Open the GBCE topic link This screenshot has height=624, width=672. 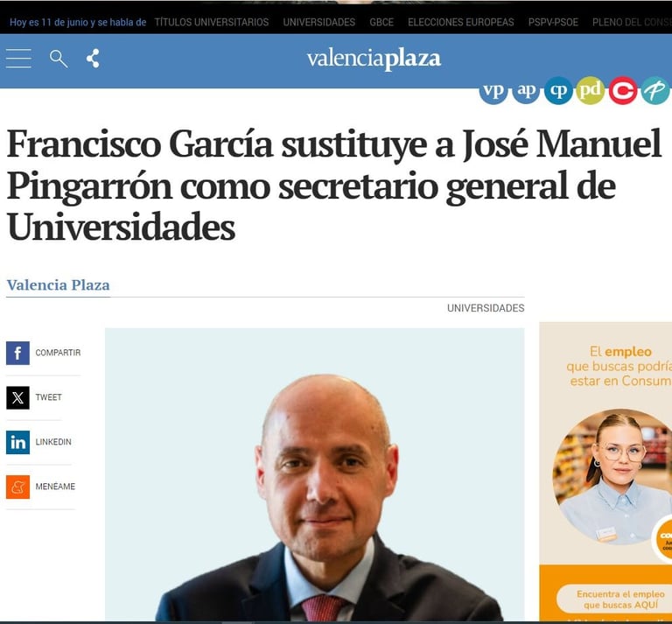[381, 22]
